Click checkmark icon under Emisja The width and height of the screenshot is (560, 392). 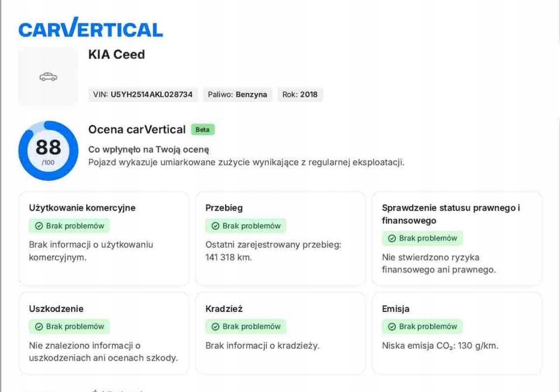point(392,327)
